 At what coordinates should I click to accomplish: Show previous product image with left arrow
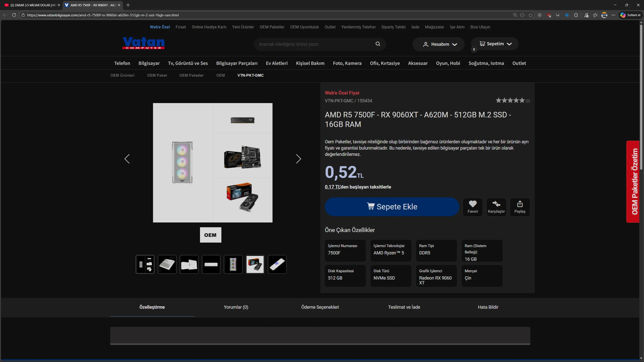pos(127,159)
